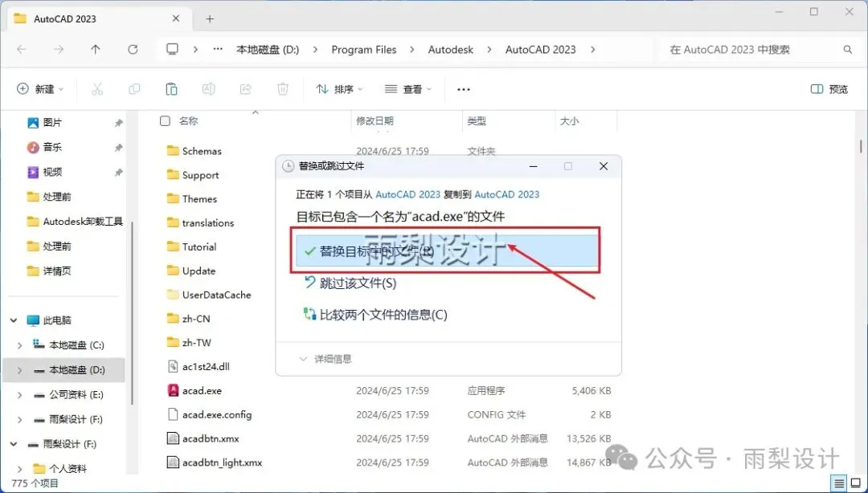Refresh the current folder view

pos(133,49)
